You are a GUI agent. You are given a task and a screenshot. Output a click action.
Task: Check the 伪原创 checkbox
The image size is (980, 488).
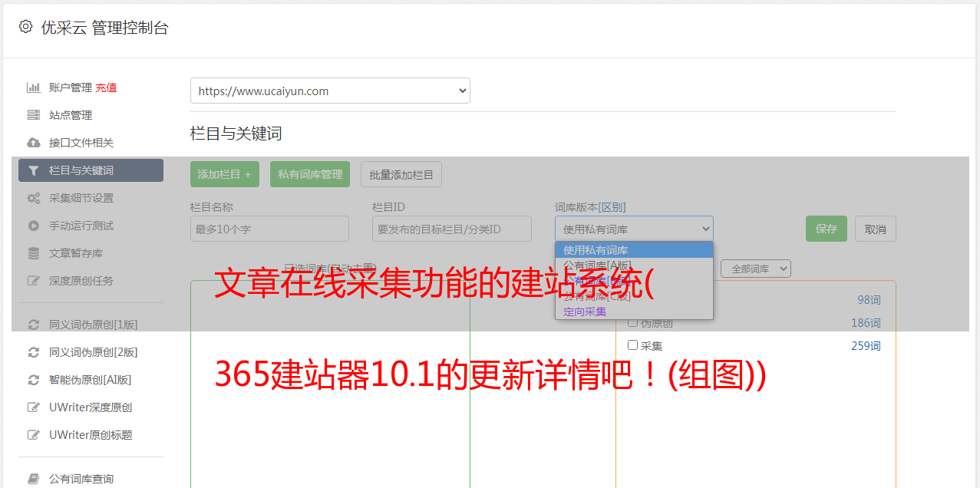click(x=633, y=322)
